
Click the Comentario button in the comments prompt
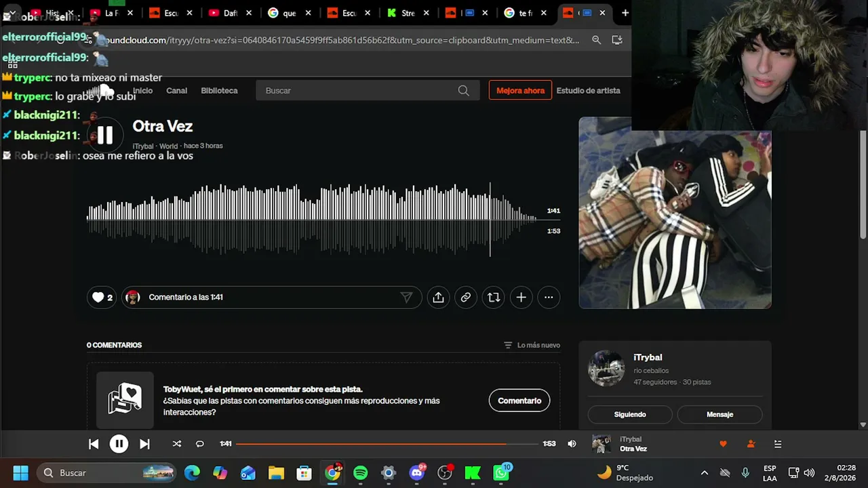click(x=519, y=401)
